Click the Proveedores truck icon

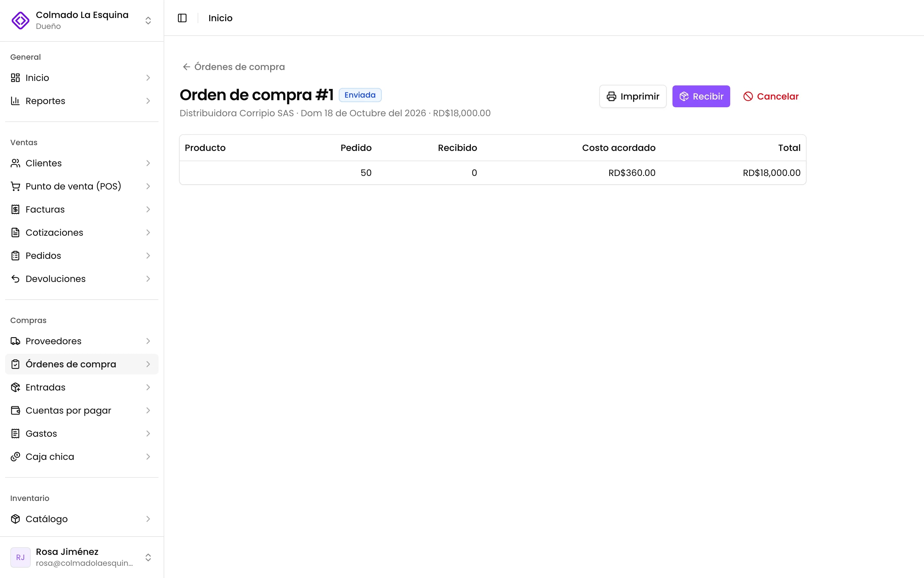[15, 341]
